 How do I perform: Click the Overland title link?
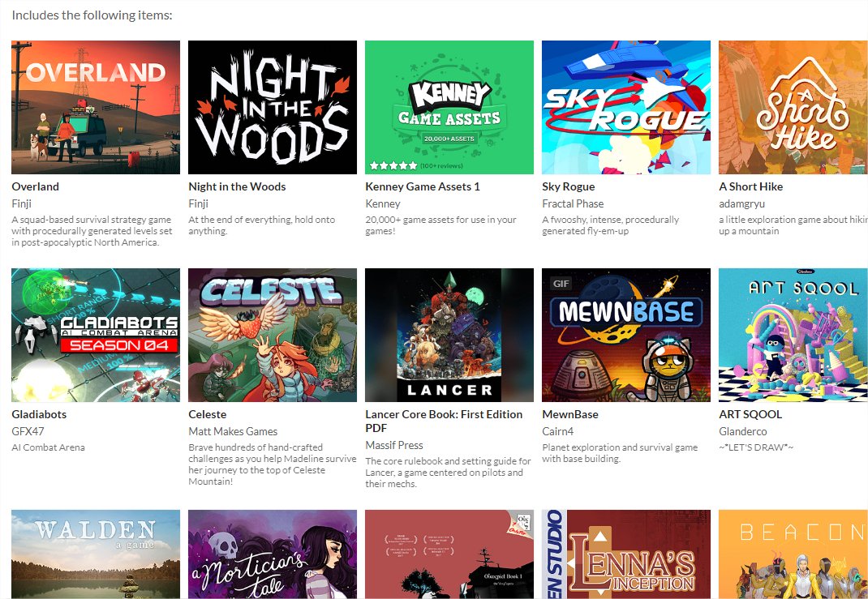(35, 186)
